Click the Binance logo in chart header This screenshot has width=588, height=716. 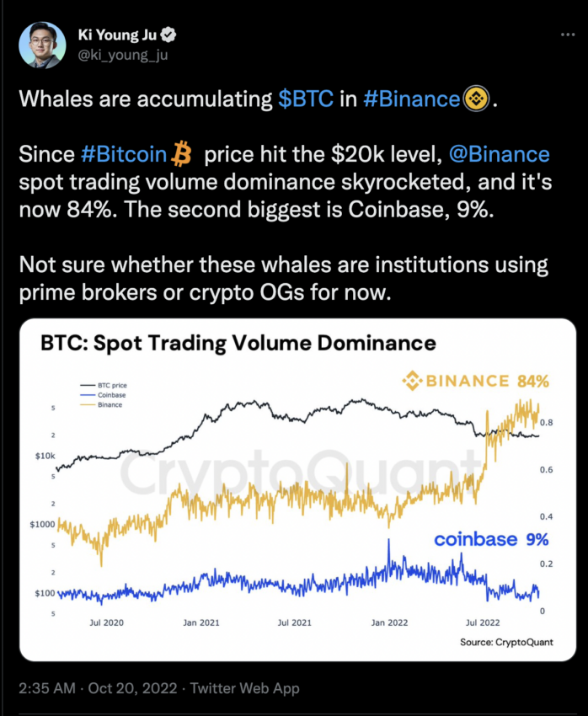(412, 381)
